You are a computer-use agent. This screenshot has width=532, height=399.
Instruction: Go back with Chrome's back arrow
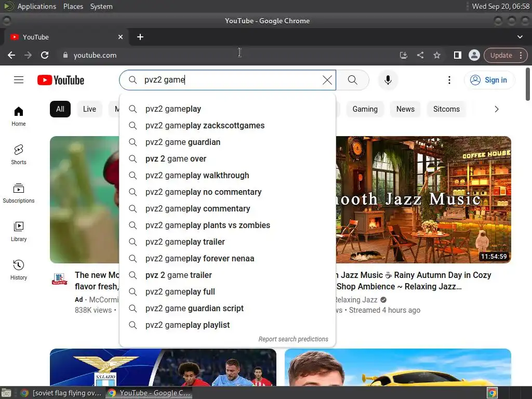click(x=11, y=55)
